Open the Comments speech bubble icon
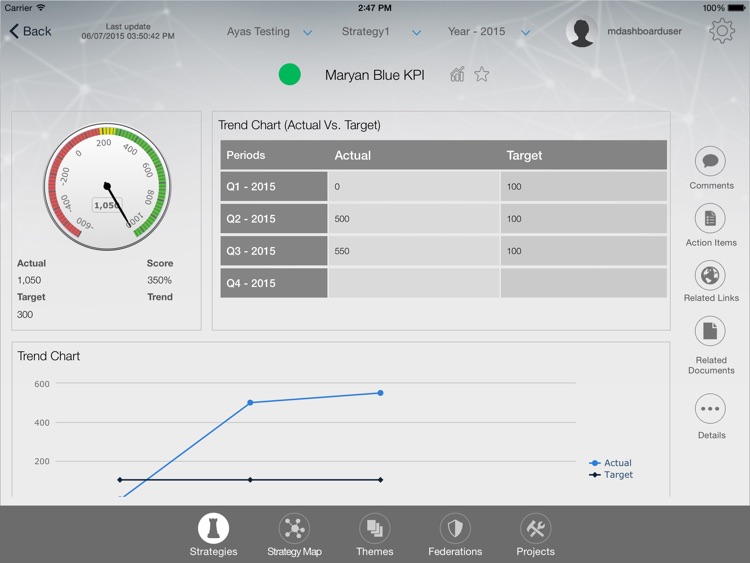Image resolution: width=750 pixels, height=563 pixels. coord(710,161)
